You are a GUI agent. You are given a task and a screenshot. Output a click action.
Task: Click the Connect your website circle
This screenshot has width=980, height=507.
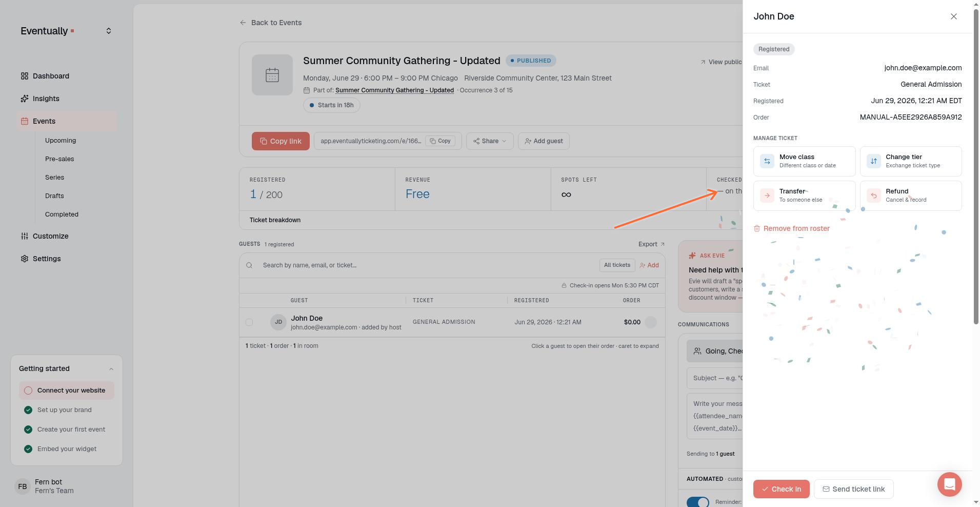click(28, 391)
